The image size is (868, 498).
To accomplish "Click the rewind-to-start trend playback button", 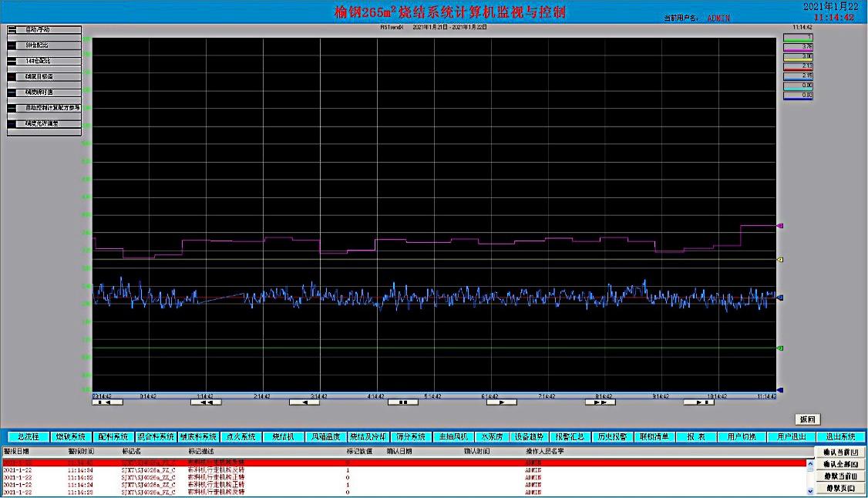I will click(107, 402).
